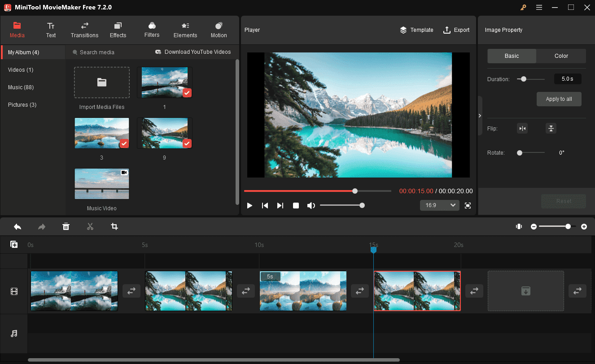Select the first timeline clip

pos(74,291)
